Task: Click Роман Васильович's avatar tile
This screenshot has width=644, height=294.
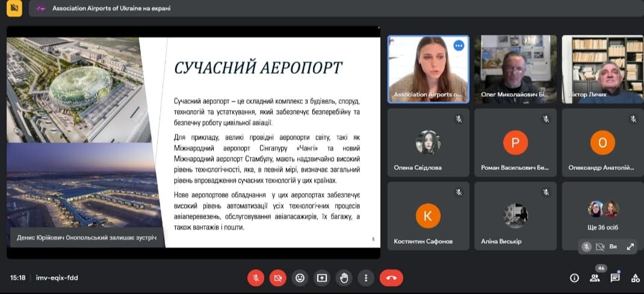Action: (515, 142)
